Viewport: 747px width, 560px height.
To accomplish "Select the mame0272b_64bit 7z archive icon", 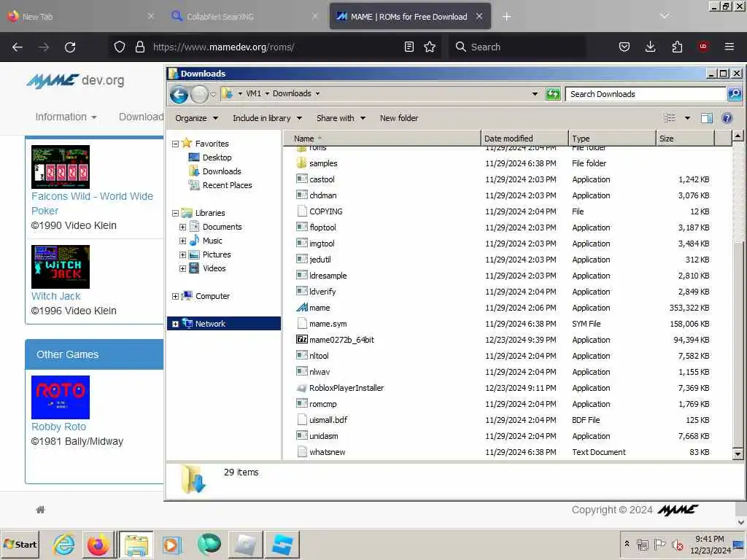I will point(301,340).
